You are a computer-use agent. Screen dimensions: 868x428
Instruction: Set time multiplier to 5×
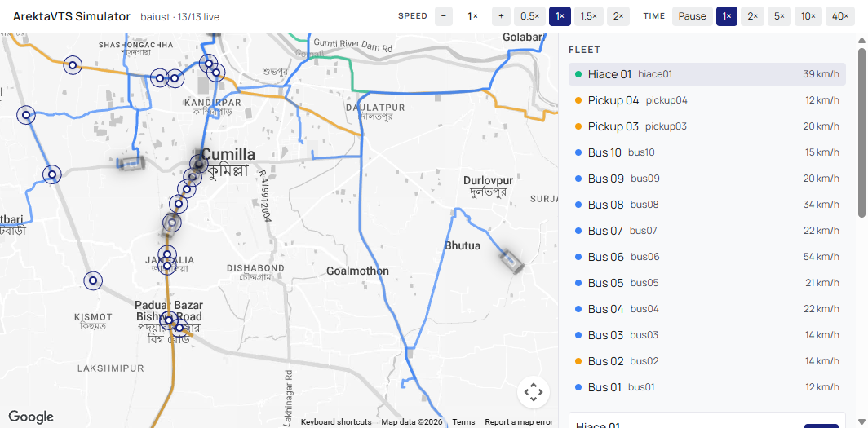point(779,16)
